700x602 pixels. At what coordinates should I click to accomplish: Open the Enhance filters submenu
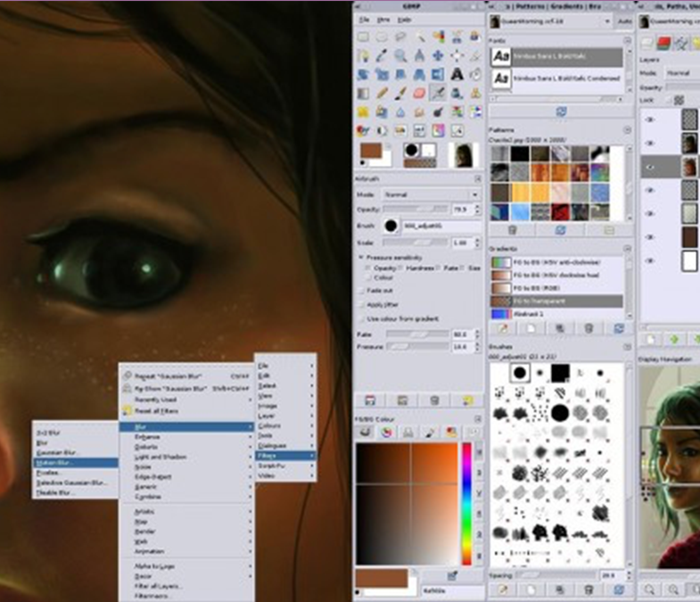coord(186,437)
